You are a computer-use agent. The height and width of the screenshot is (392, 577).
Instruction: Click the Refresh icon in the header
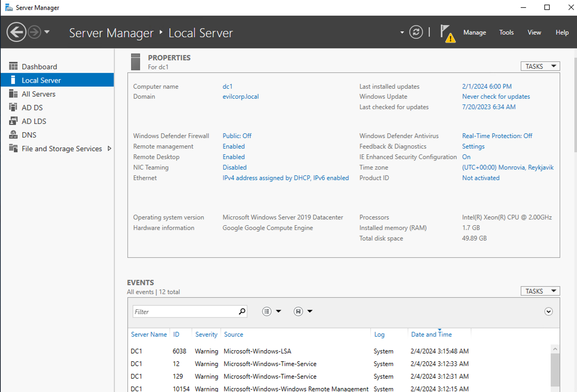pyautogui.click(x=416, y=32)
